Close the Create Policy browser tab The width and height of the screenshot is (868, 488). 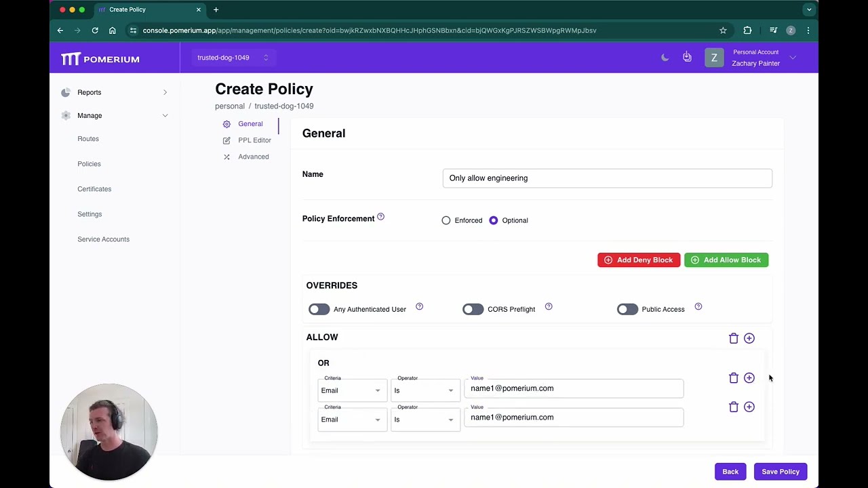pos(199,9)
